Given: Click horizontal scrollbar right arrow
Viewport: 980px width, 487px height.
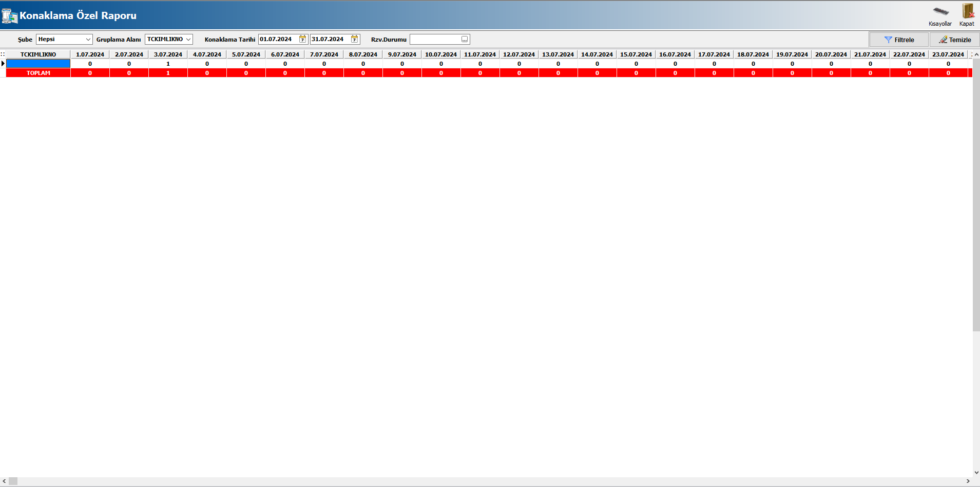Looking at the screenshot, I should tap(968, 481).
